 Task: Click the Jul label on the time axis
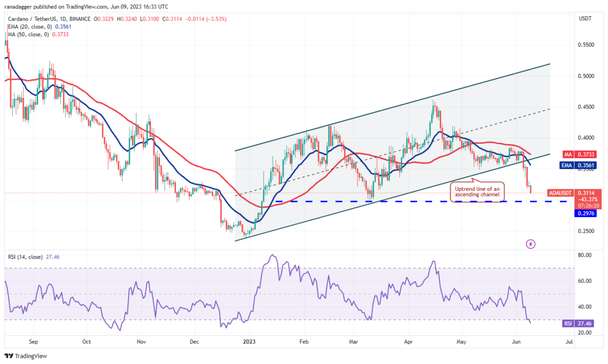(569, 342)
